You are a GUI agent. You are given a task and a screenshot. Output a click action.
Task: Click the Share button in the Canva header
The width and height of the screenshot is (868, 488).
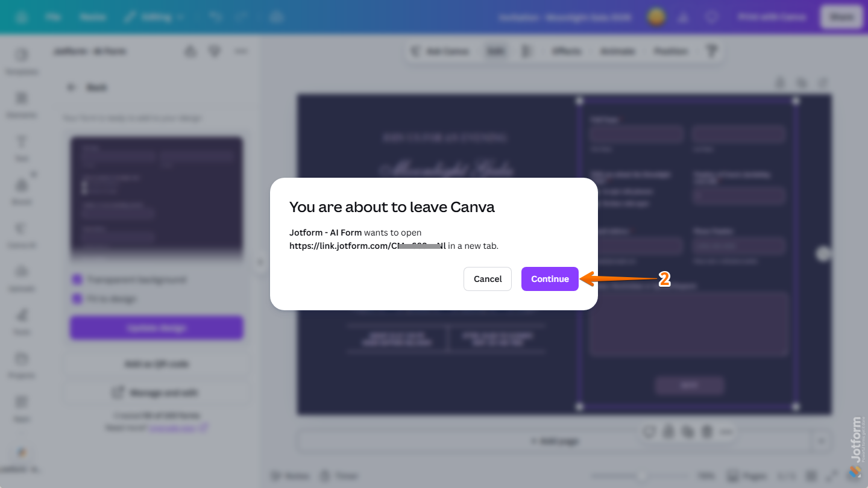(841, 17)
